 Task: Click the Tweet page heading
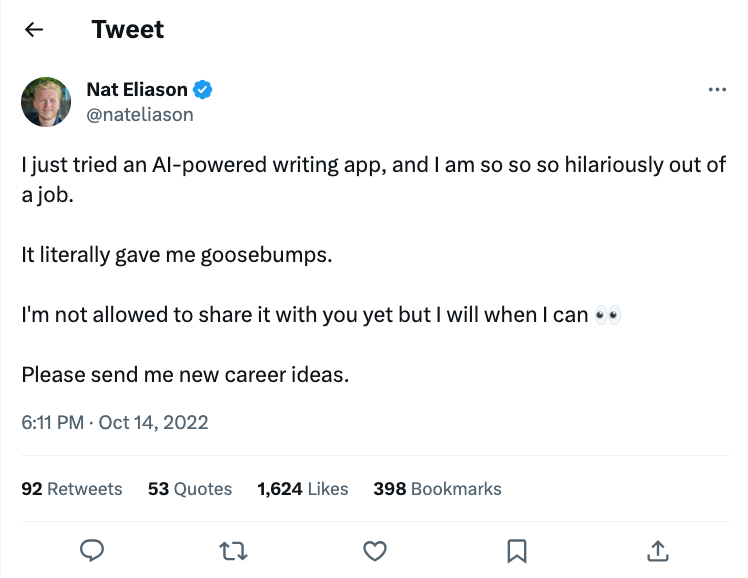127,30
